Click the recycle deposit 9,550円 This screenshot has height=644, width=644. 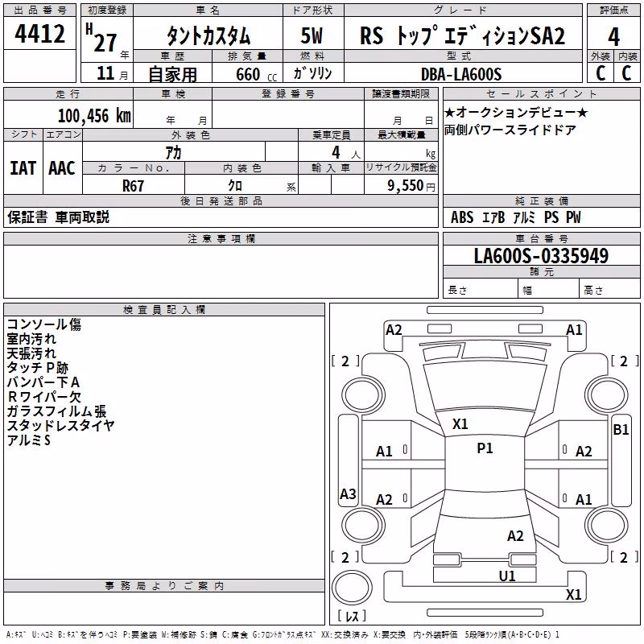pos(411,186)
